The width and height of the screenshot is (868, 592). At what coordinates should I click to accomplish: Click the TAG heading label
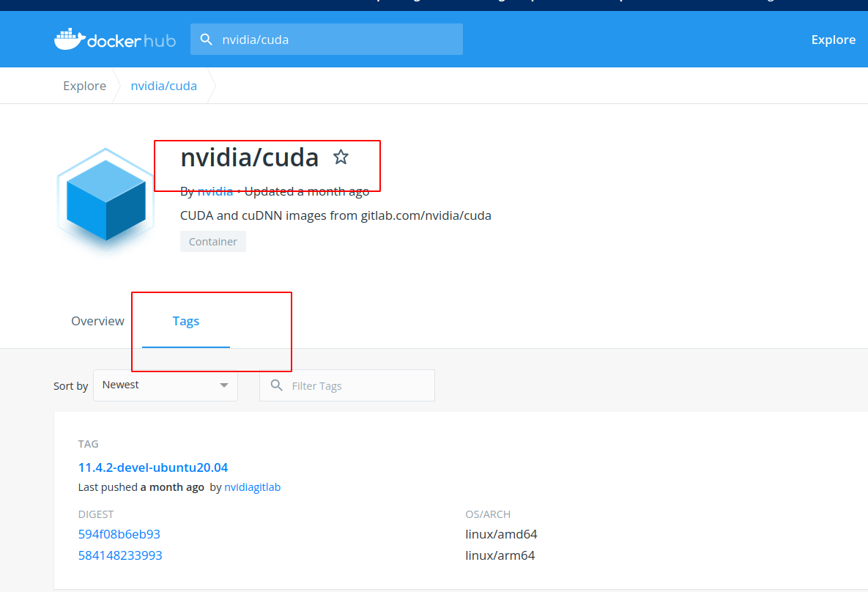point(88,444)
